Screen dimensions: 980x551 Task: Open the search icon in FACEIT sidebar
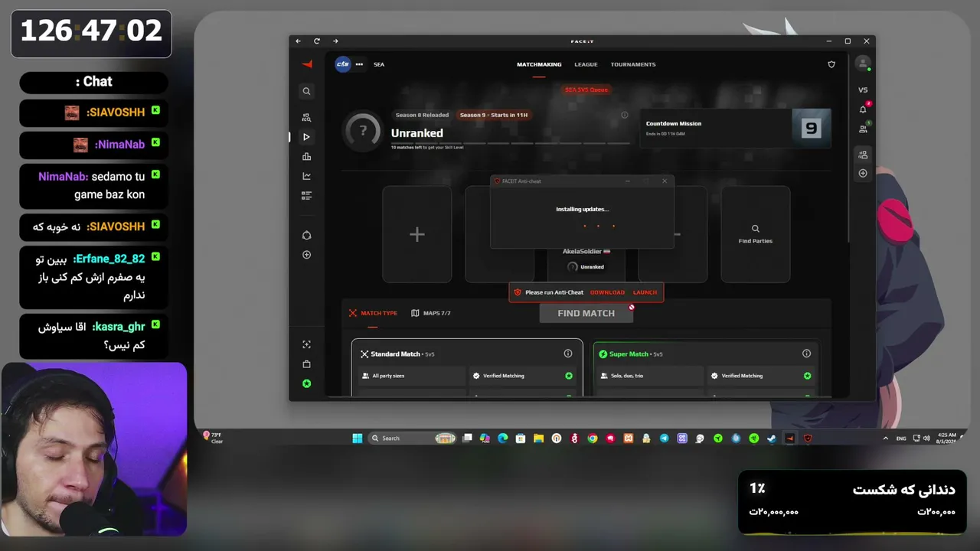[x=306, y=91]
